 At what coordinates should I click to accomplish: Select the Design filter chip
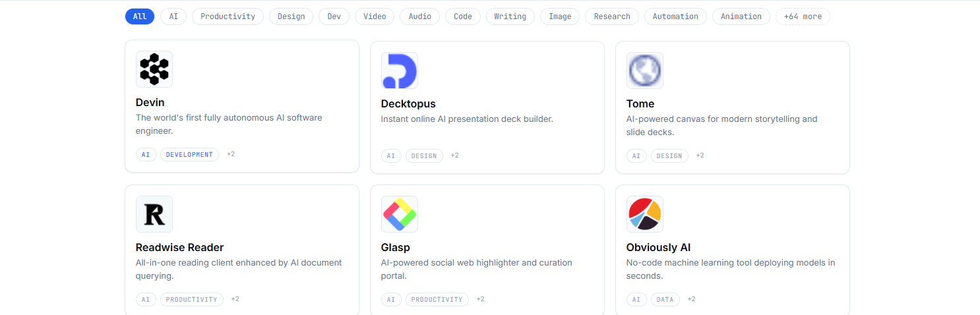(291, 16)
